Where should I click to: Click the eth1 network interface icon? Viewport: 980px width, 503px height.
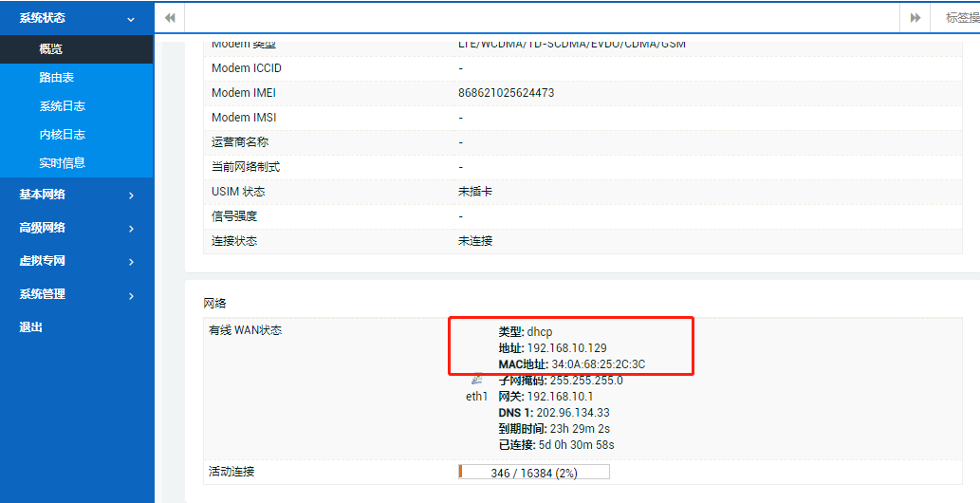click(x=476, y=379)
